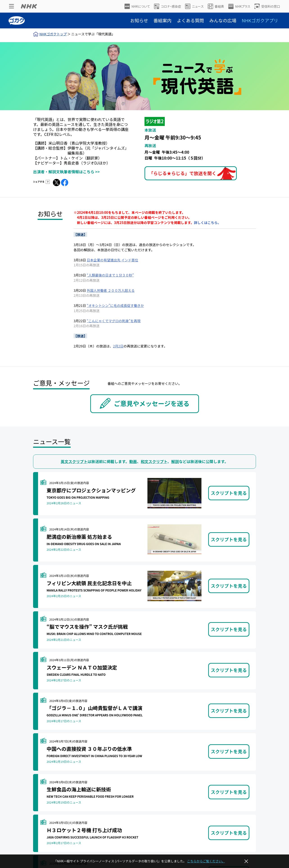Select NHKゴガクアプリ in navigation bar
The height and width of the screenshot is (868, 289).
click(260, 21)
